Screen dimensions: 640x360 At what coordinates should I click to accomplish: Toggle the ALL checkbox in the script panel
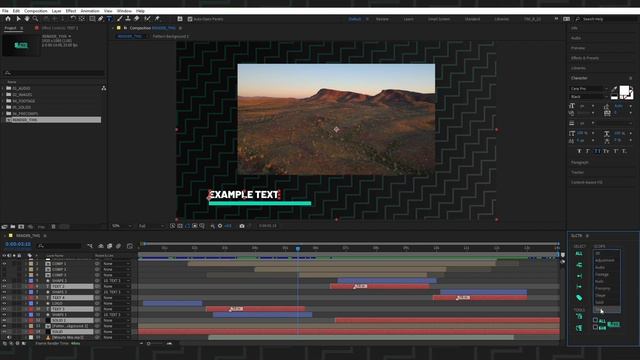[596, 320]
